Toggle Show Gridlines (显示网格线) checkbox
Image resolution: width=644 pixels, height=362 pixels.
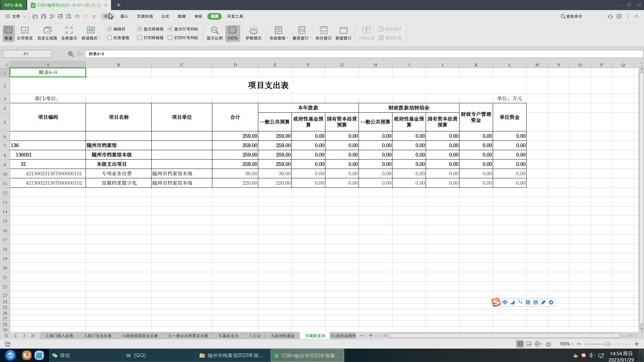pos(140,29)
